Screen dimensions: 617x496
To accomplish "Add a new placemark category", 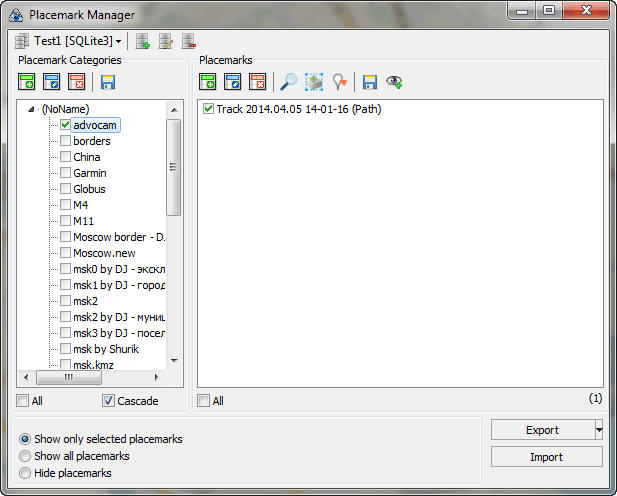I will [x=27, y=82].
